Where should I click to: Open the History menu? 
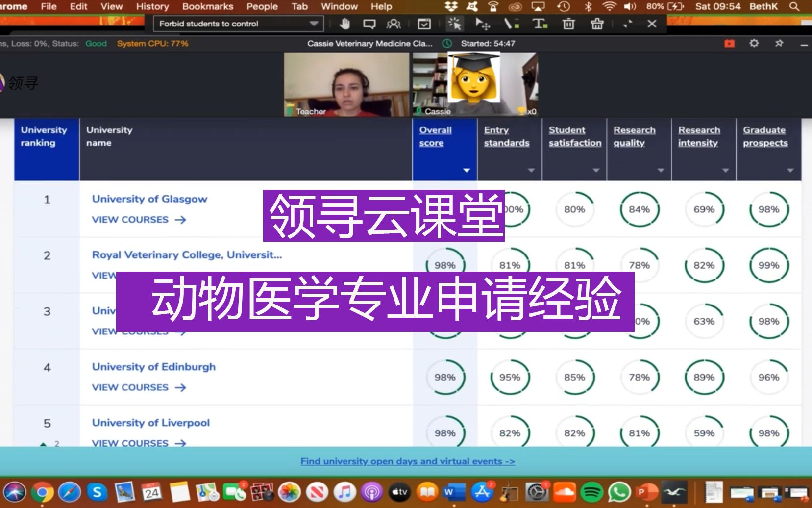click(x=152, y=6)
